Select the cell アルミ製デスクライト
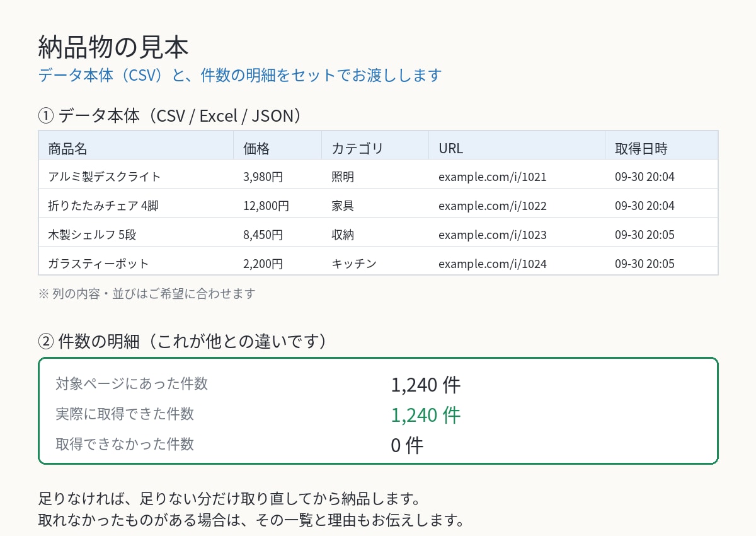The image size is (756, 536). 105,177
